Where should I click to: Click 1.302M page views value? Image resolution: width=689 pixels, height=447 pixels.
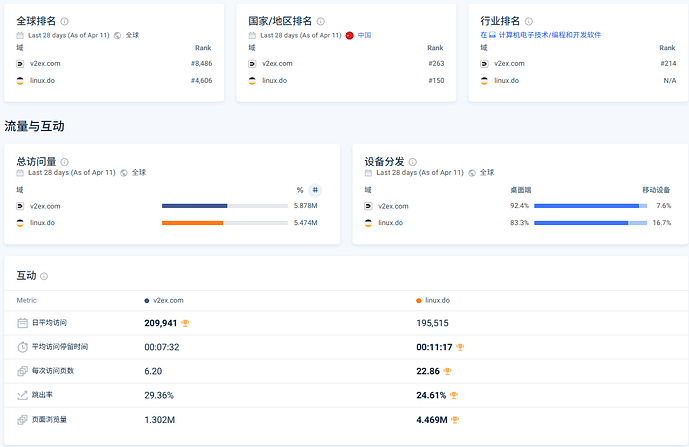pos(160,420)
